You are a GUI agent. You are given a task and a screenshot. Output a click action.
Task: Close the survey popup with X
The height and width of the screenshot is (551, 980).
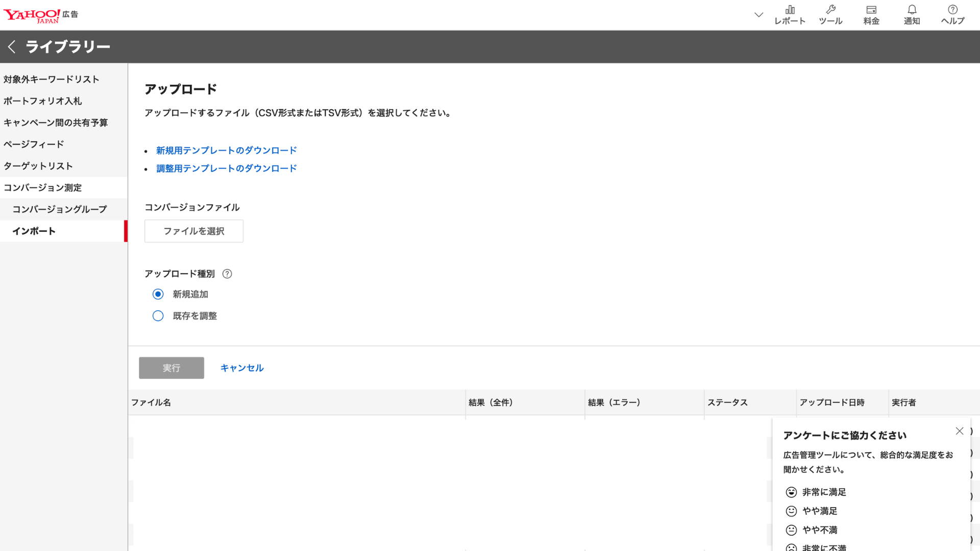[960, 431]
